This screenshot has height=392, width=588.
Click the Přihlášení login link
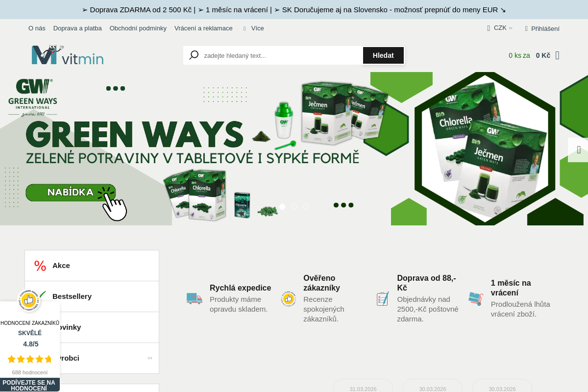545,28
